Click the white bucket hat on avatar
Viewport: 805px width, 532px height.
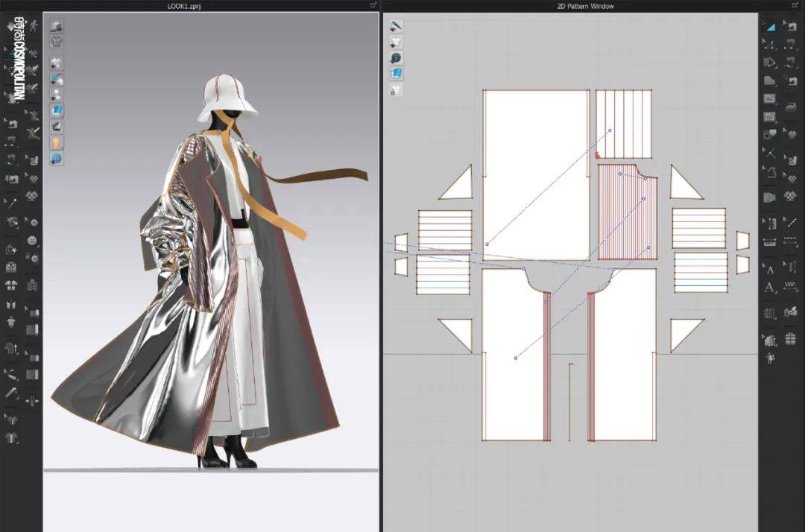(x=226, y=97)
